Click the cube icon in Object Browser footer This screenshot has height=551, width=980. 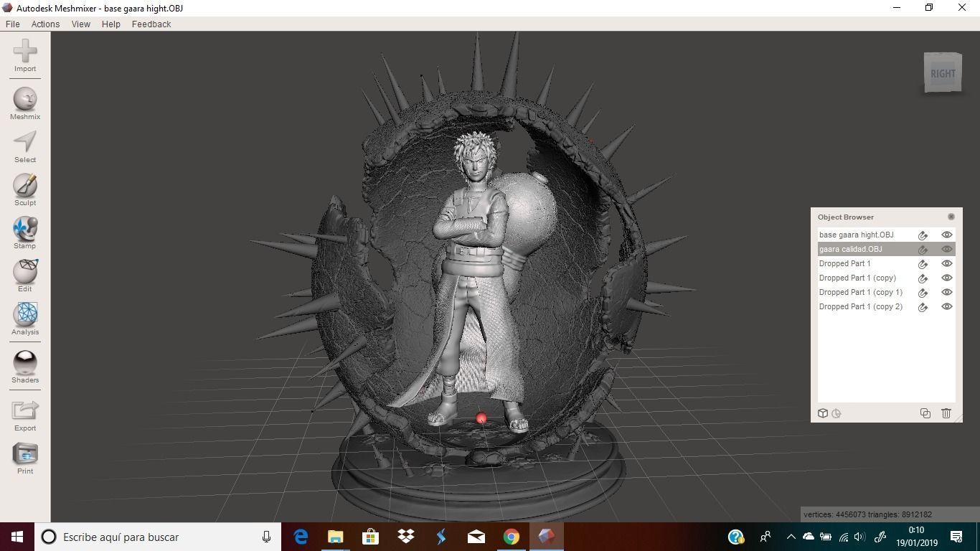[823, 413]
